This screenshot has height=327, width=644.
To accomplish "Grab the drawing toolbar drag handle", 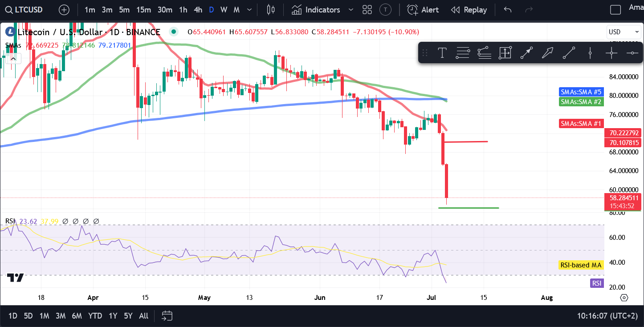I will coord(424,53).
